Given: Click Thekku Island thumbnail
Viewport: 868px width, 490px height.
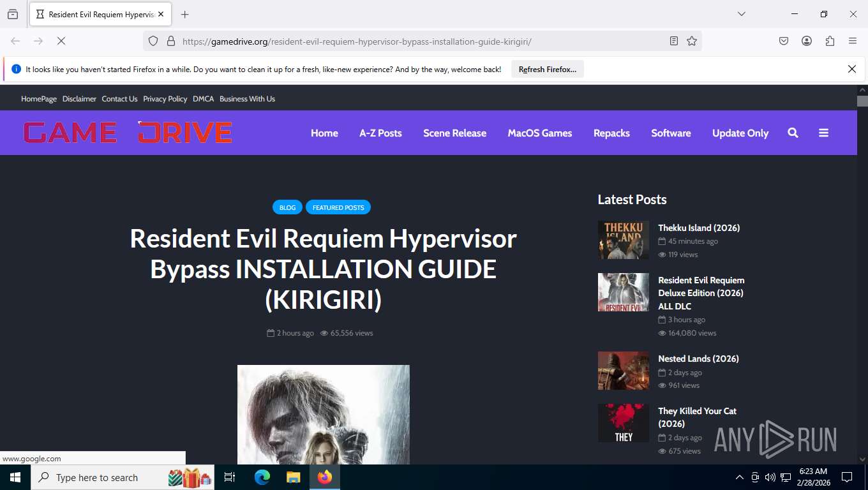Looking at the screenshot, I should point(624,240).
